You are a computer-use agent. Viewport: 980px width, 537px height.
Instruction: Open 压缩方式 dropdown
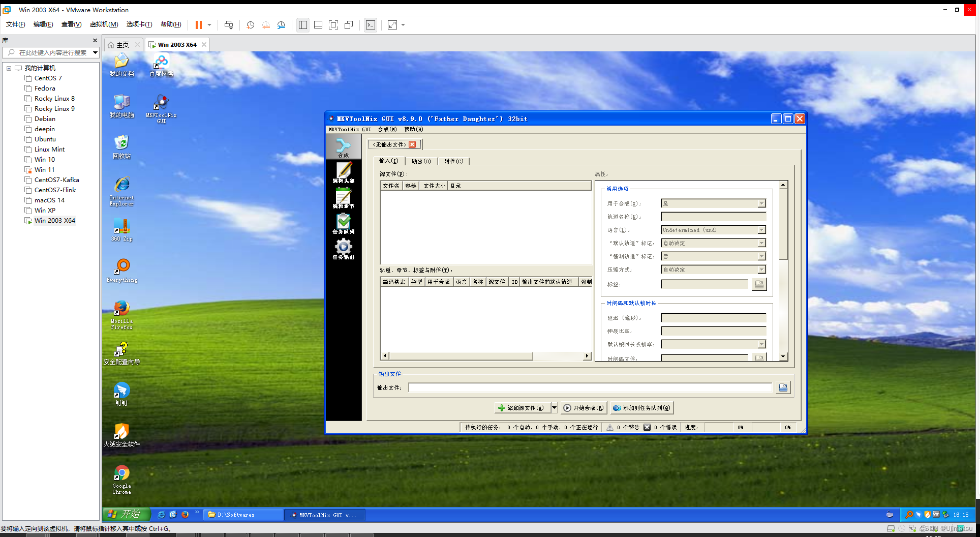point(713,270)
